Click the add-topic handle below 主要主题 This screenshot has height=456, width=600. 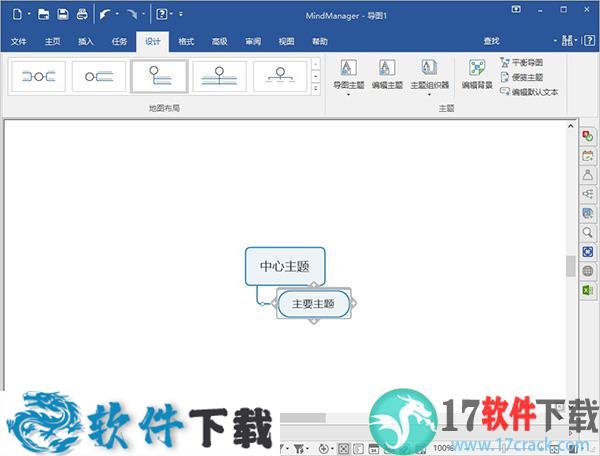314,321
